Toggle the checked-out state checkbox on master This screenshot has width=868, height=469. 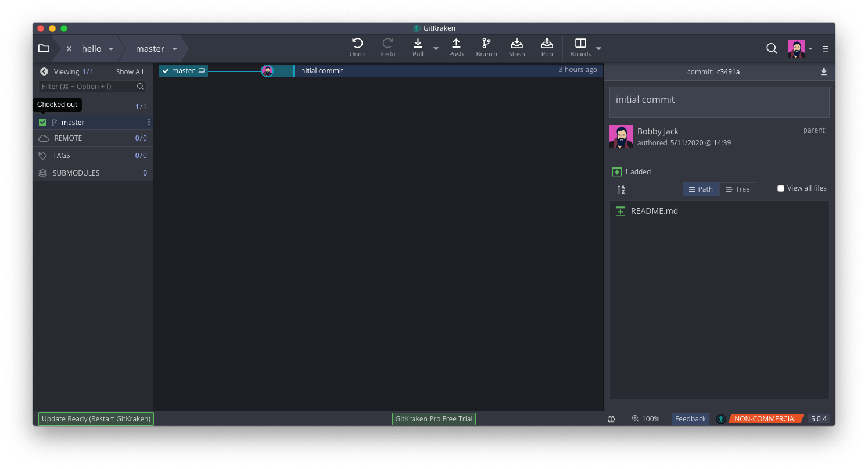point(42,122)
